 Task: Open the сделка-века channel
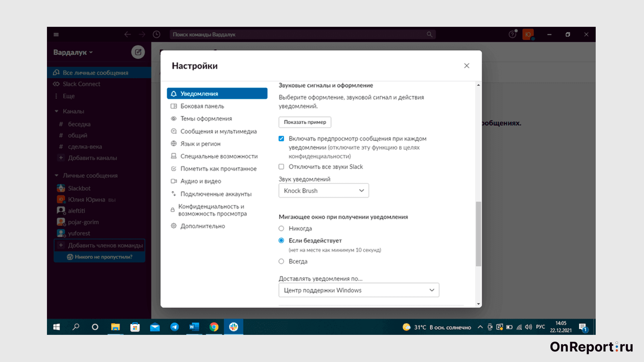pyautogui.click(x=80, y=147)
